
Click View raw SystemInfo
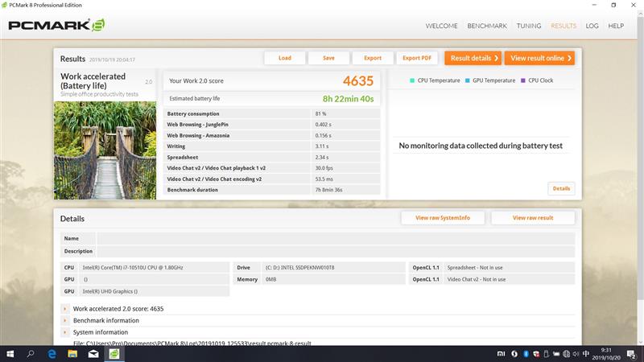click(443, 218)
